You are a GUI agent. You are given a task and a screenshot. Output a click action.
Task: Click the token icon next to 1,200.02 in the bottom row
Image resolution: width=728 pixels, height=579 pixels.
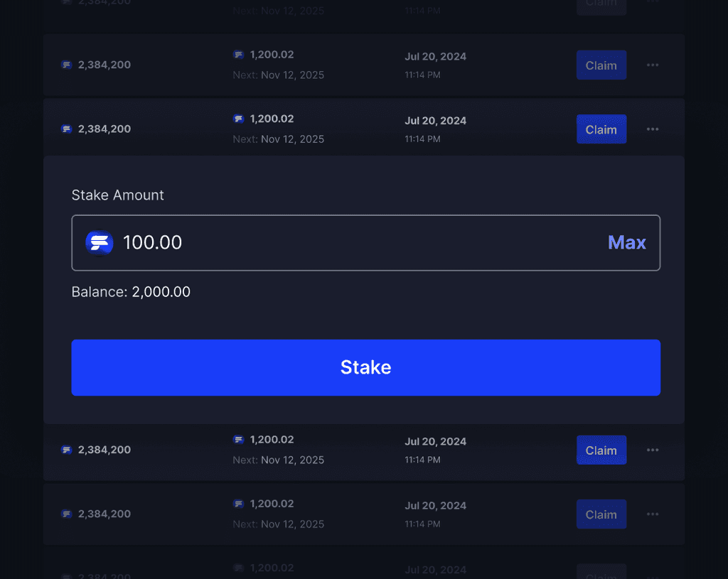pyautogui.click(x=238, y=504)
